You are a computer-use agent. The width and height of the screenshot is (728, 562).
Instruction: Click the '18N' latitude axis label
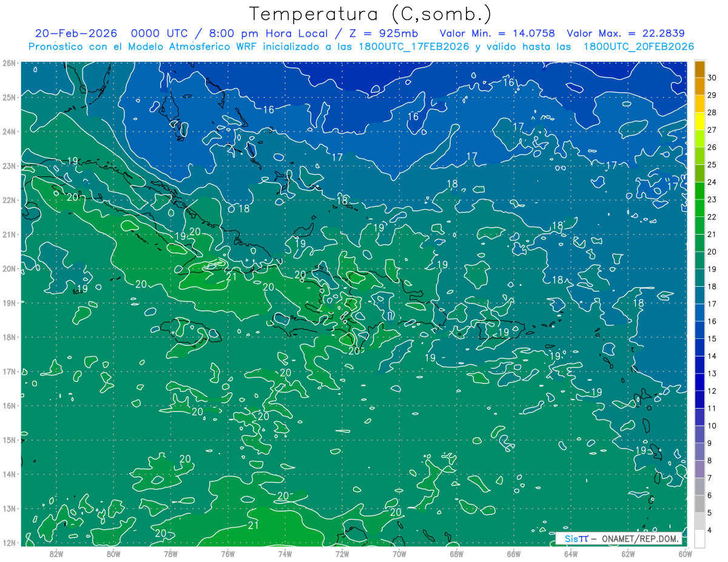coord(8,337)
